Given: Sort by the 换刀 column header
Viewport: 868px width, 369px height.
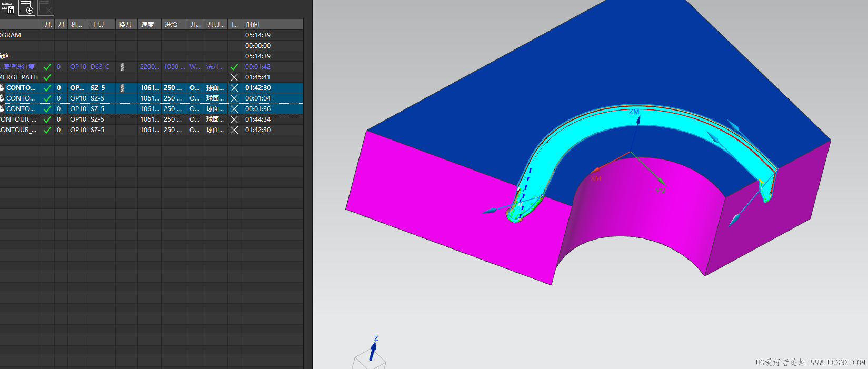Looking at the screenshot, I should pos(126,25).
